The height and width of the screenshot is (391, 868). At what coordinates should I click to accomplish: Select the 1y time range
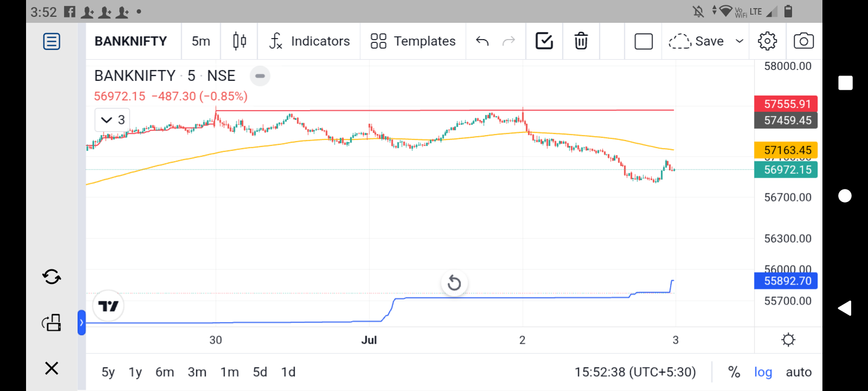click(135, 372)
